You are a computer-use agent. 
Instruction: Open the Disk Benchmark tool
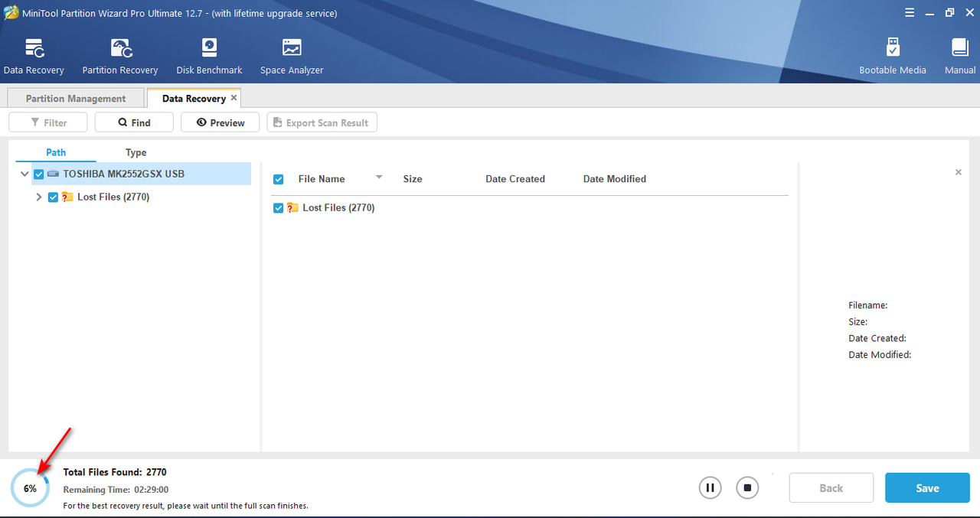pos(209,57)
